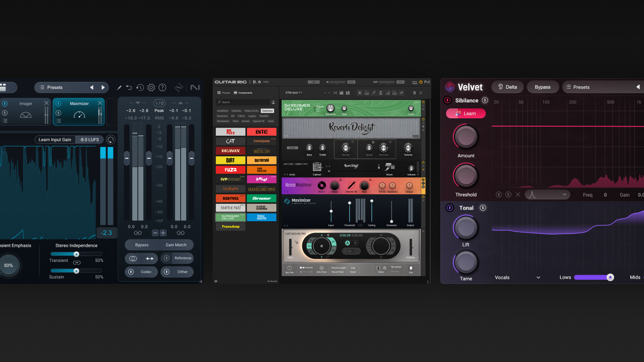The image size is (644, 362).
Task: Toggle Imager module power in Ozone
Action: (5, 103)
